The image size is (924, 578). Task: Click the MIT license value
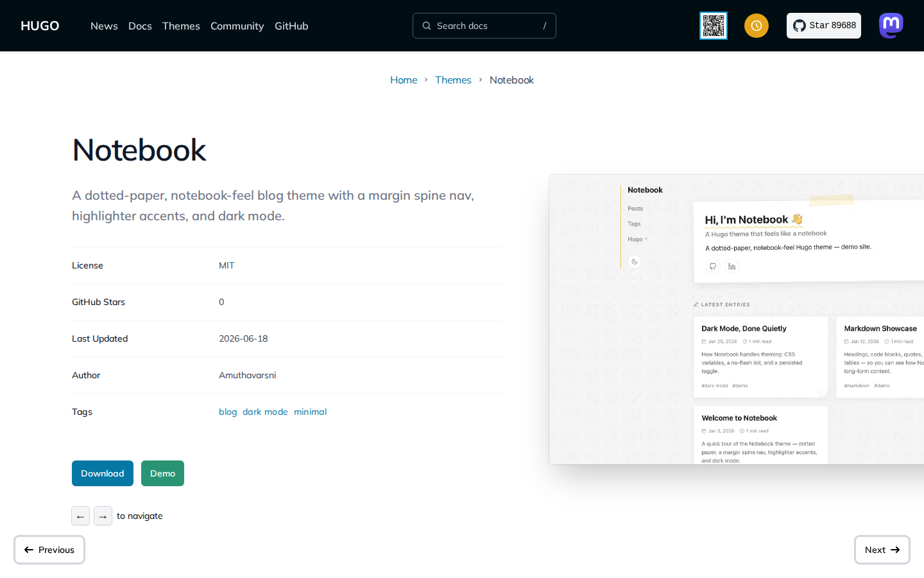227,265
